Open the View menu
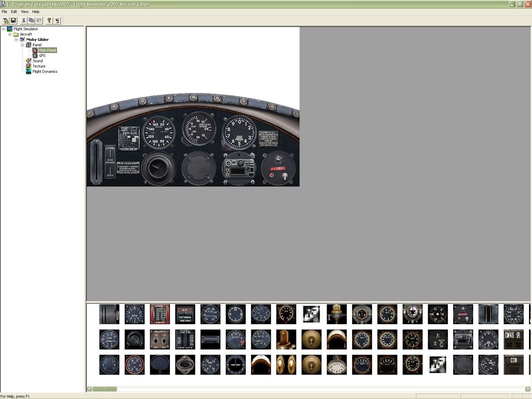The image size is (532, 399). [24, 11]
